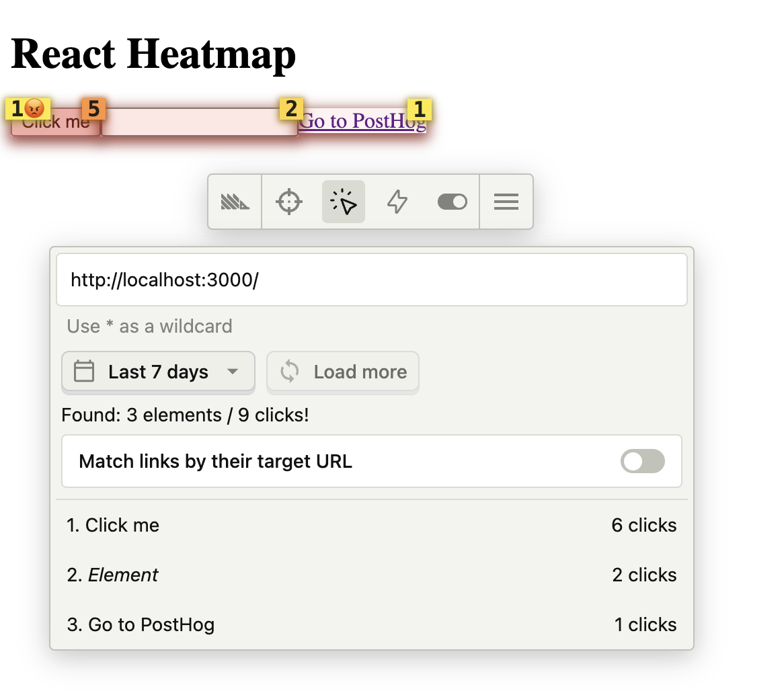Click the localhost URL input field
Image resolution: width=784 pixels, height=699 pixels.
point(372,280)
